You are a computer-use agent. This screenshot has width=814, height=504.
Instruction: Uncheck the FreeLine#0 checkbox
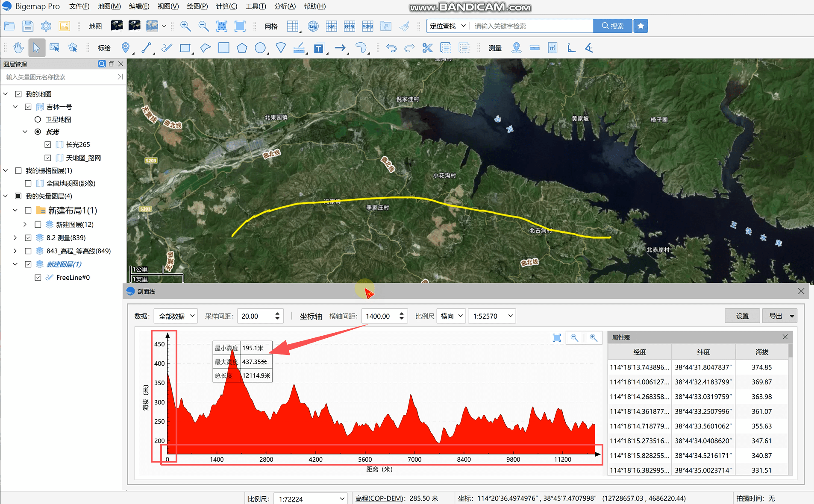(38, 277)
